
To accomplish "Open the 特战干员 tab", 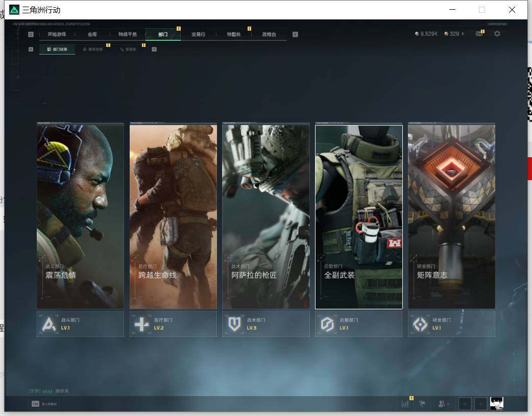I will pos(127,34).
